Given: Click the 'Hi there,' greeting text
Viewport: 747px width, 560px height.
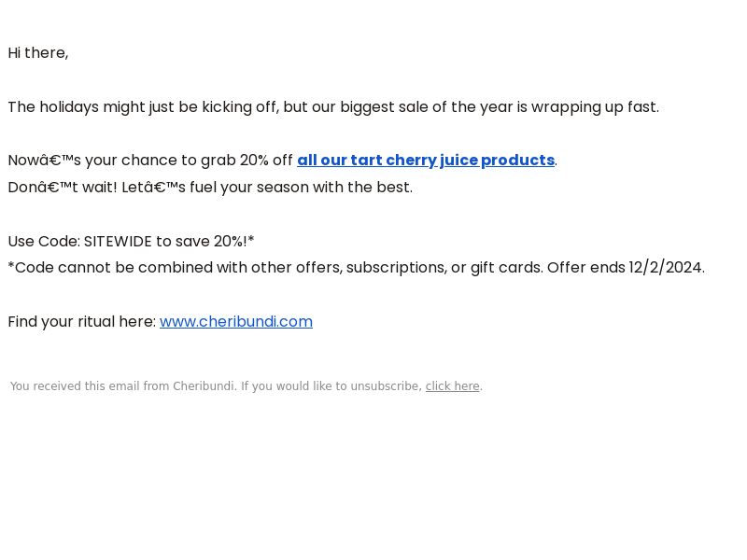Looking at the screenshot, I should 38,53.
